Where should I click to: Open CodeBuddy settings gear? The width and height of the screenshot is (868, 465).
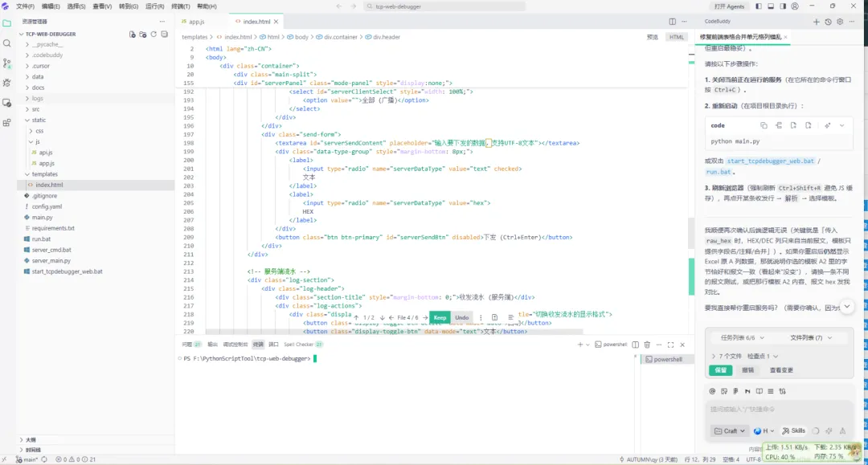click(x=840, y=22)
